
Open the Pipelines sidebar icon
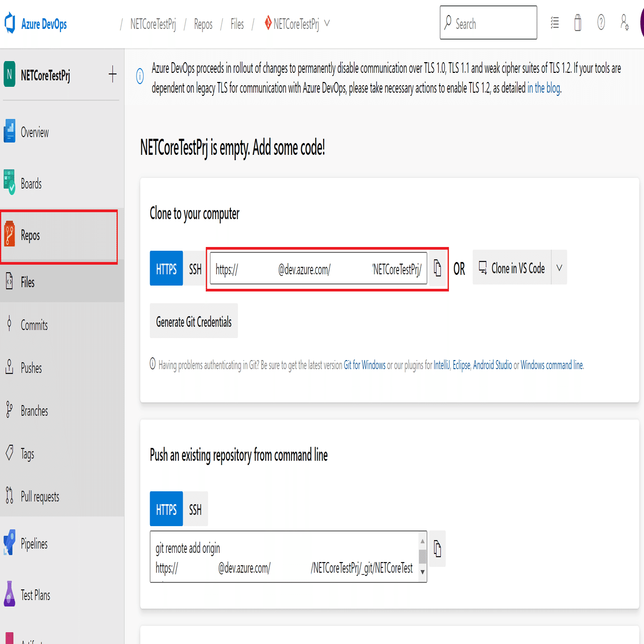pyautogui.click(x=10, y=543)
